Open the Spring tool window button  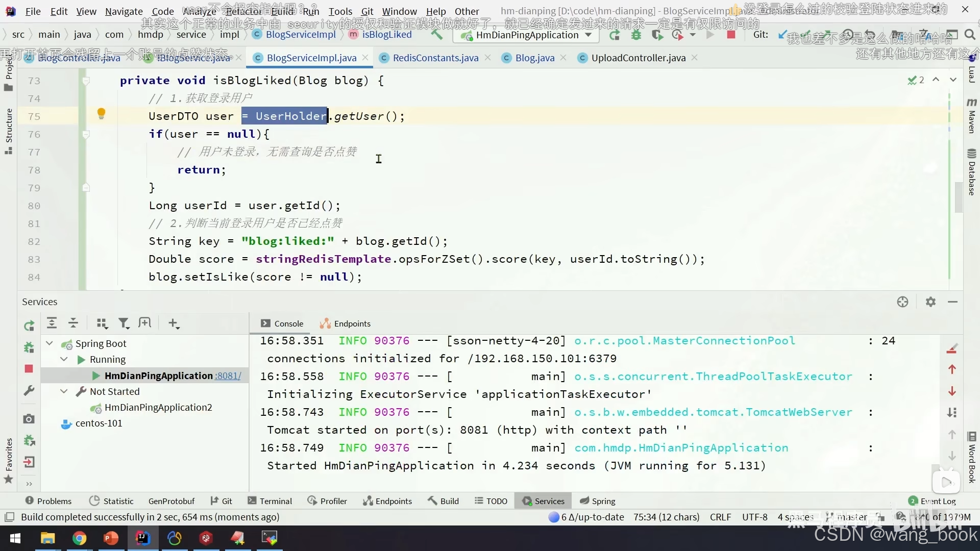(x=598, y=501)
